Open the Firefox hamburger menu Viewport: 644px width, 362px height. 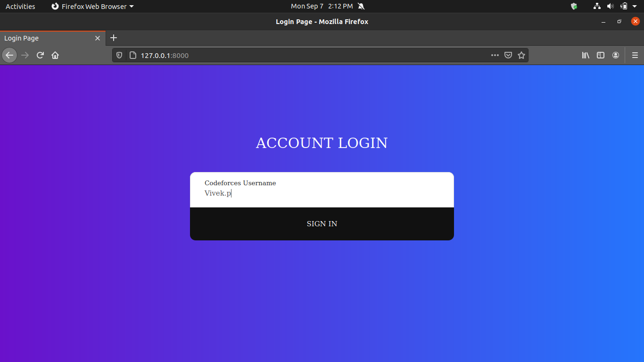(x=635, y=55)
